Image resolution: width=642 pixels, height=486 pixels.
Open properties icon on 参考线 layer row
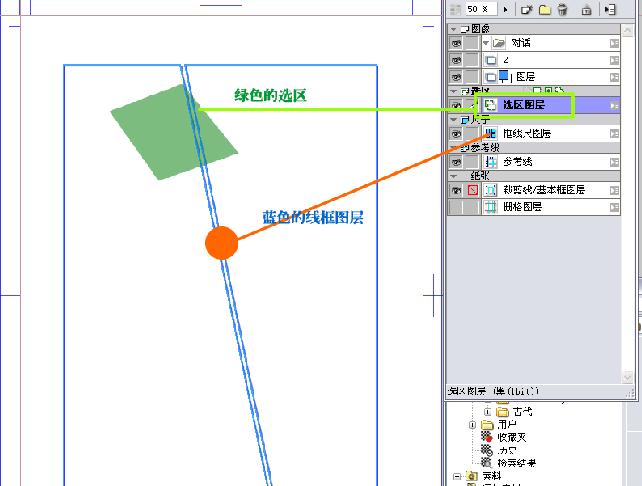[614, 163]
